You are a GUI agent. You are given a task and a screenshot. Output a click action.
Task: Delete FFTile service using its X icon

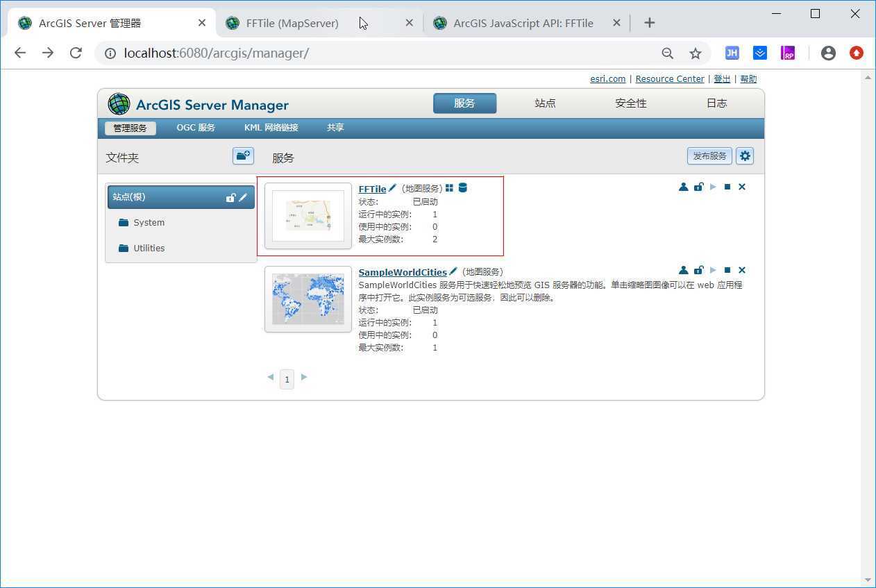click(742, 187)
